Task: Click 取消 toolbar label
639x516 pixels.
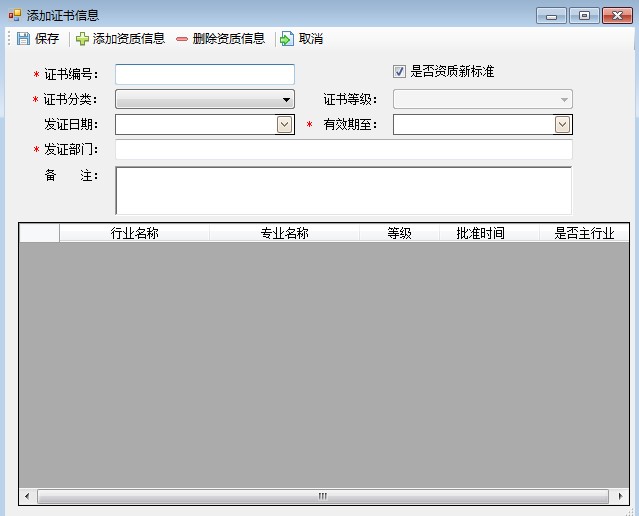Action: [x=311, y=39]
